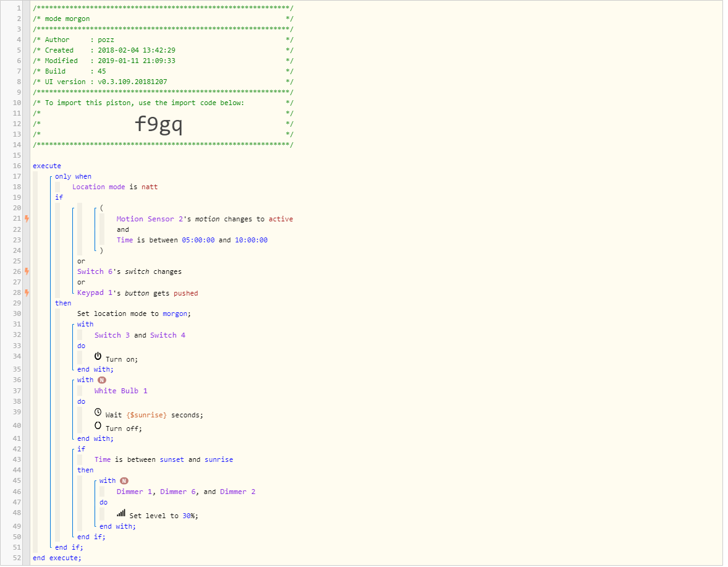Click 'end if;' on line 51
Image resolution: width=728 pixels, height=567 pixels.
click(69, 547)
